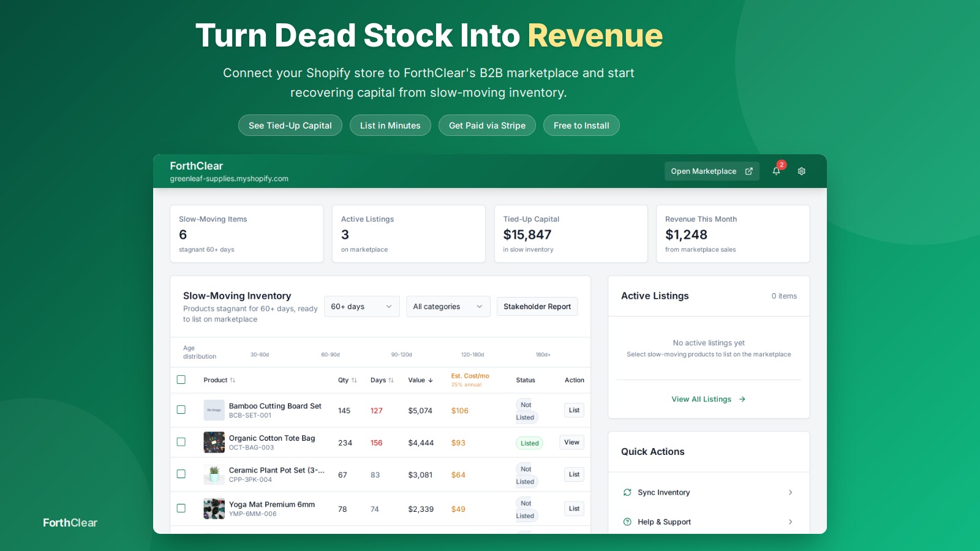980x551 pixels.
Task: Sort by the Qty column arrows
Action: (x=354, y=380)
